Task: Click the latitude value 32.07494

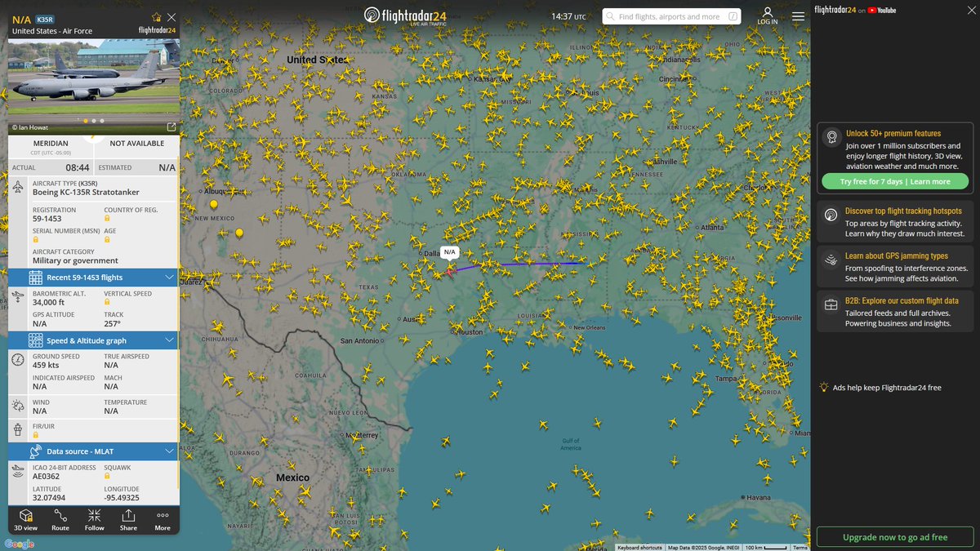Action: 49,497
